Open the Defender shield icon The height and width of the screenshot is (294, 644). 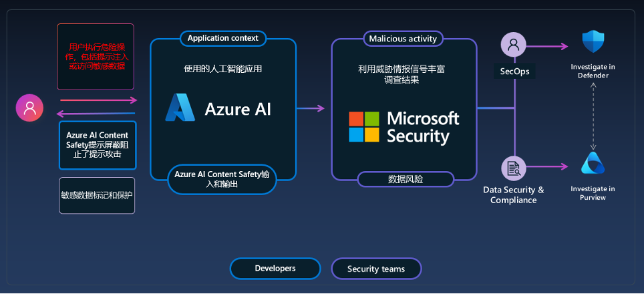point(593,41)
